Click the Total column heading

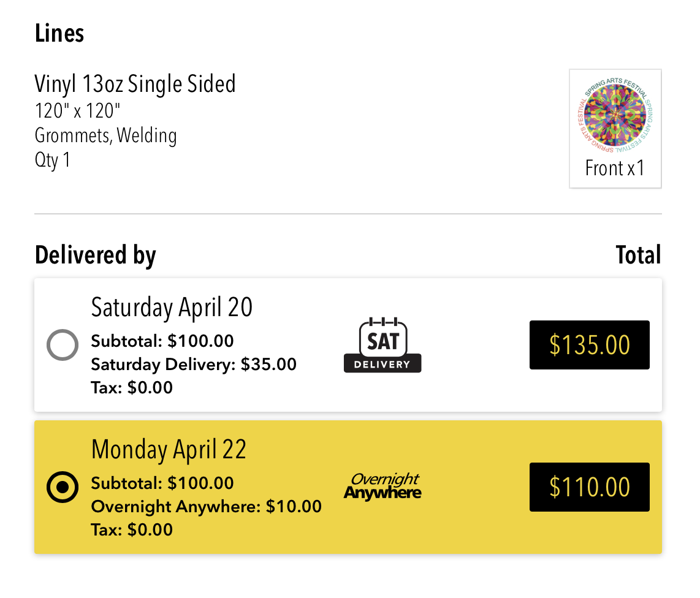tap(638, 255)
